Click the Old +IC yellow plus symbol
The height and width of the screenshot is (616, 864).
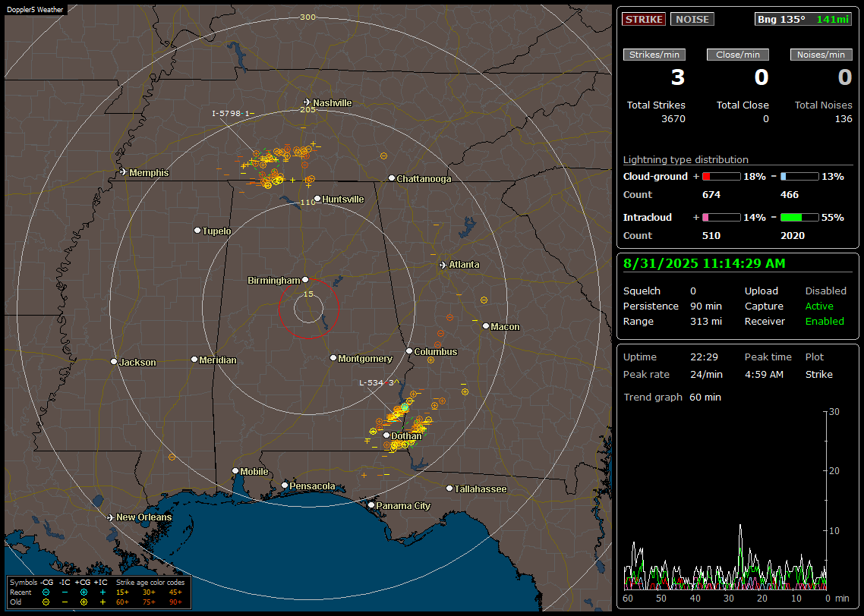tap(102, 602)
